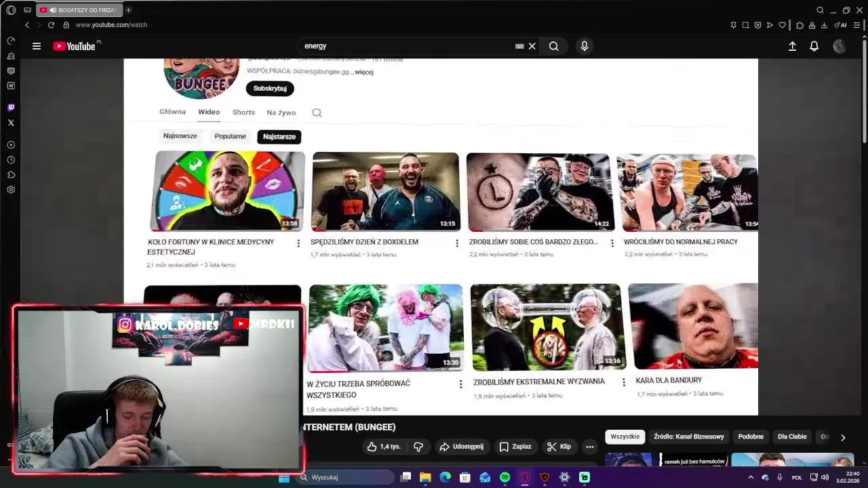Viewport: 868px width, 488px height.
Task: Dislike the video with thumbs-down
Action: 418,447
